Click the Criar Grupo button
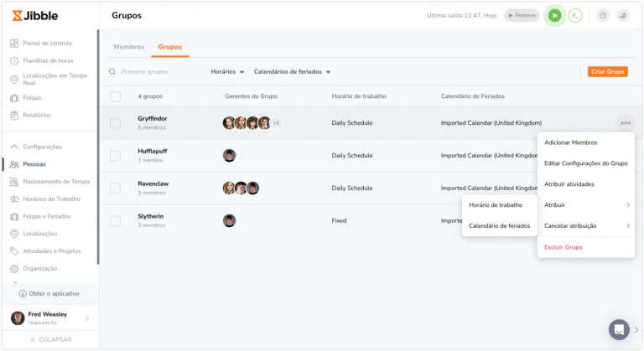644x351 pixels. pos(607,71)
